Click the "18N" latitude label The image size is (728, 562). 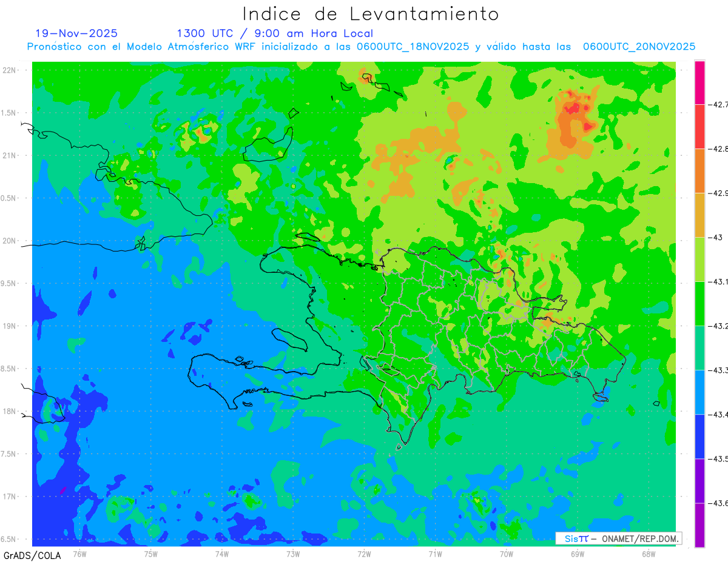(x=10, y=412)
